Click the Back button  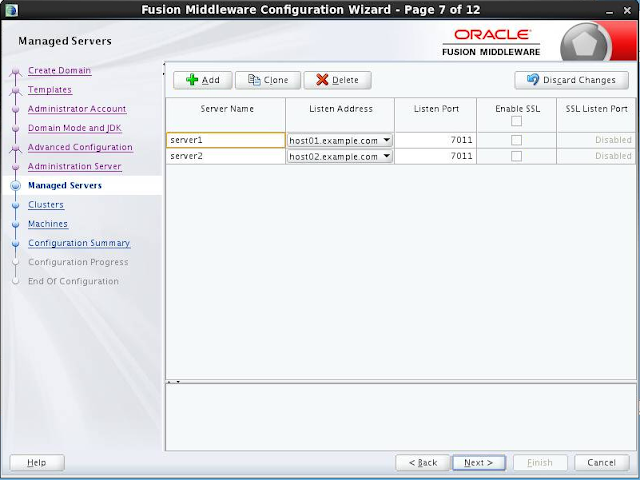click(423, 462)
